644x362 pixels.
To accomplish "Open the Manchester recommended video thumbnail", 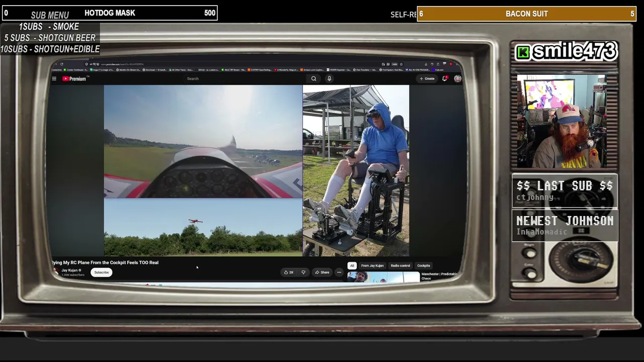I will pyautogui.click(x=383, y=277).
